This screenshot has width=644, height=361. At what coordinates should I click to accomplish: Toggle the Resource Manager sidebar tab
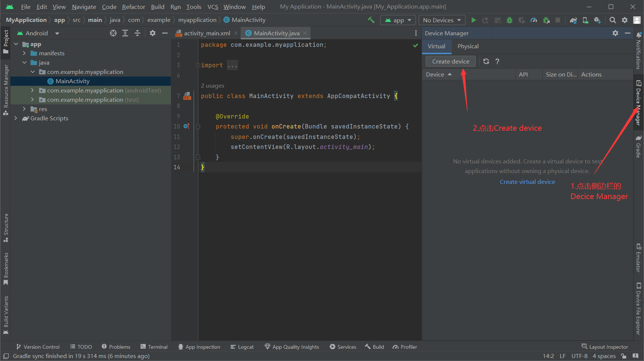click(x=6, y=90)
